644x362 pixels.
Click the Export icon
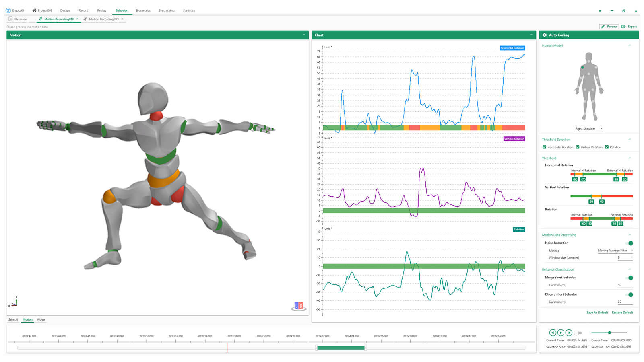pos(623,27)
